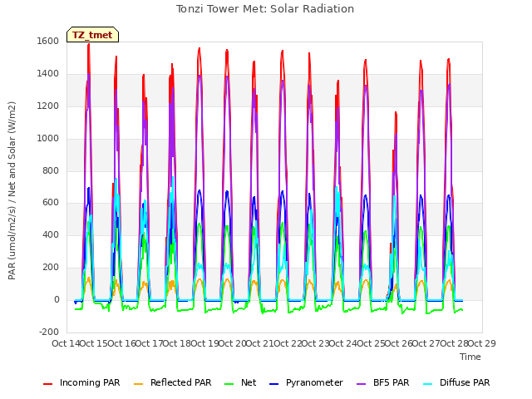Click the Oct 20 x-axis date label
The image size is (532, 399).
(233, 343)
